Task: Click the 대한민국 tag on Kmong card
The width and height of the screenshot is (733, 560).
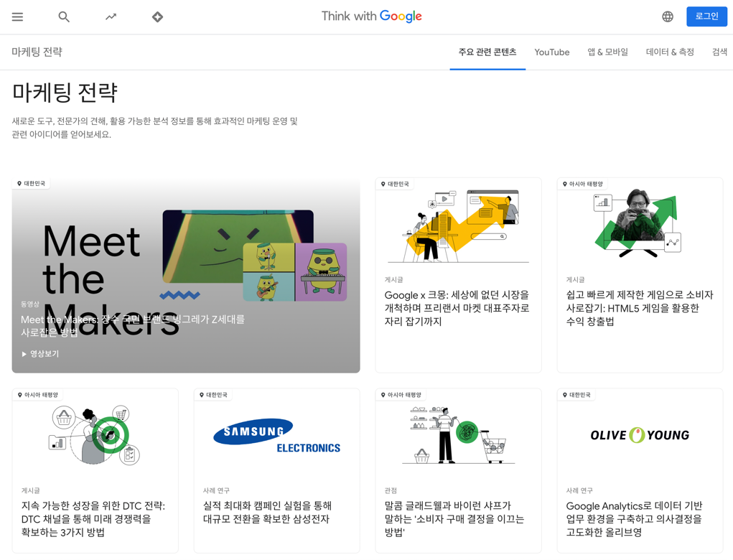Action: click(x=395, y=185)
